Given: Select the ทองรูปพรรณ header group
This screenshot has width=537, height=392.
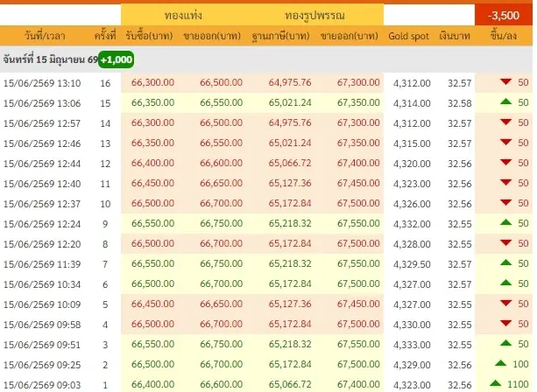Looking at the screenshot, I should click(x=314, y=15).
